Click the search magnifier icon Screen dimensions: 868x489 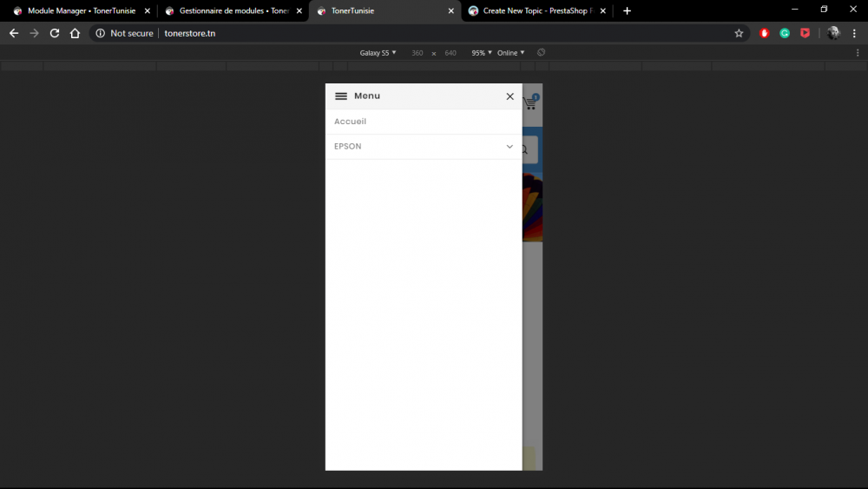pos(525,149)
